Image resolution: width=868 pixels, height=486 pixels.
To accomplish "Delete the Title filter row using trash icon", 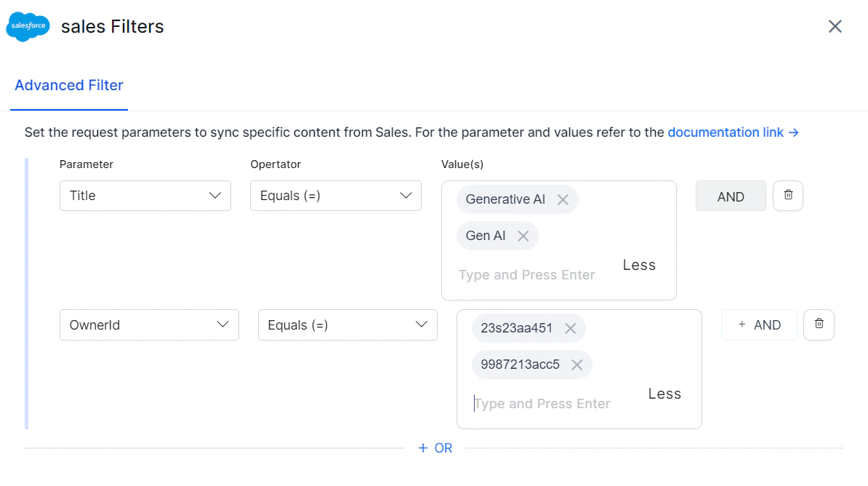I will point(788,196).
